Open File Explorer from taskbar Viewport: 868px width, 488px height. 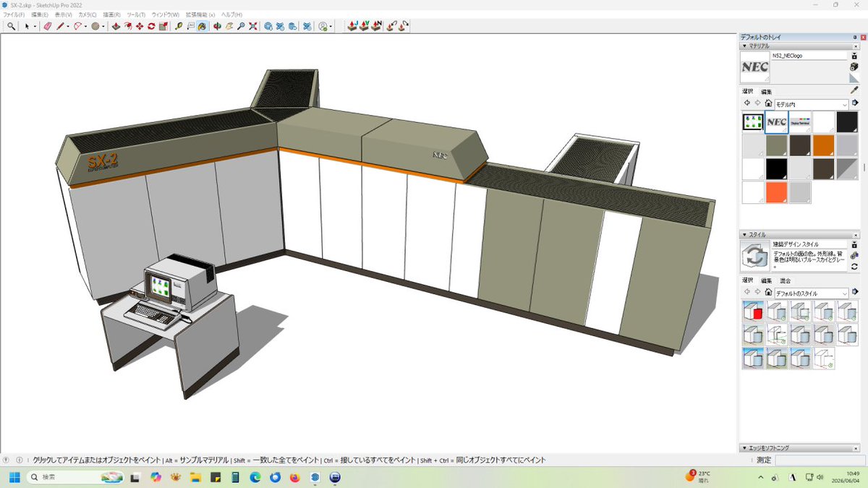click(195, 477)
